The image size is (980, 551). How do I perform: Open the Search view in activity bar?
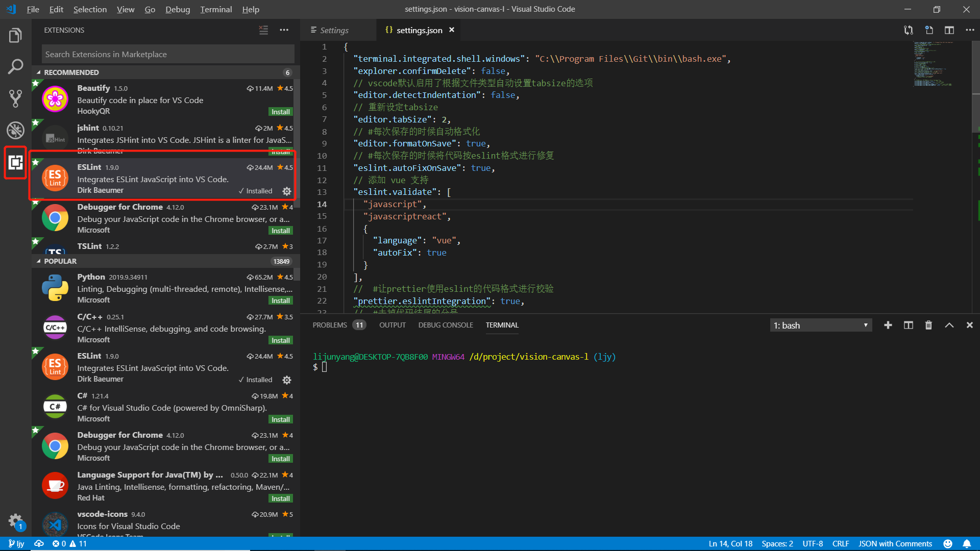pos(15,66)
